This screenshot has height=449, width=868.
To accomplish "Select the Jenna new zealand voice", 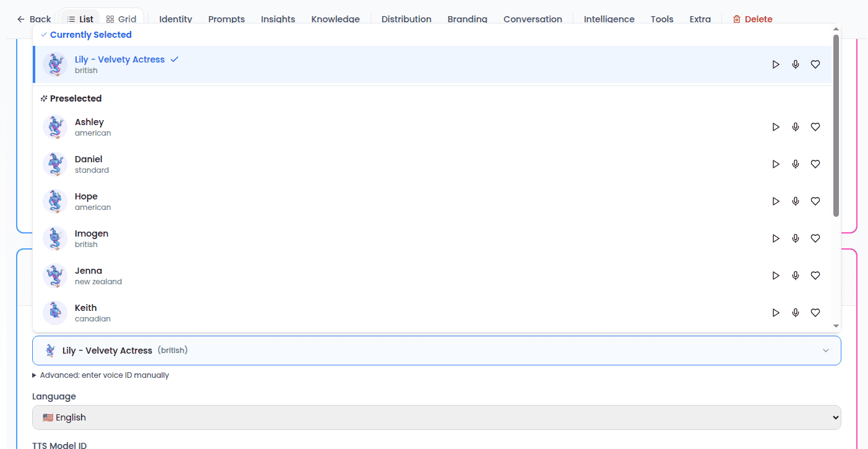I will [x=432, y=276].
